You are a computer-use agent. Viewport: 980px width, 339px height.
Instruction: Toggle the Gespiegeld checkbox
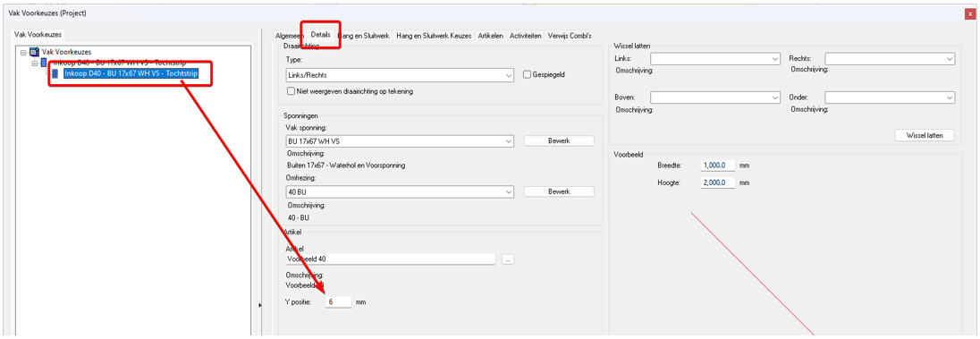[x=528, y=74]
